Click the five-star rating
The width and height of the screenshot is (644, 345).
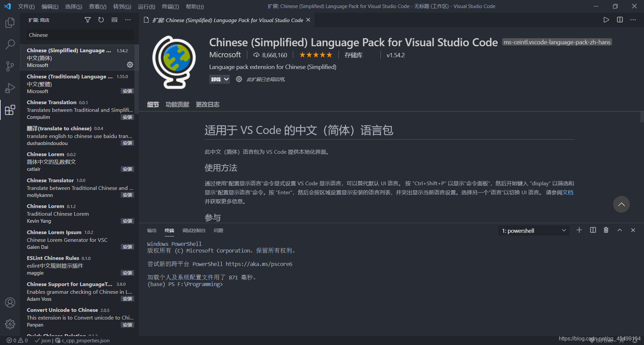tap(316, 55)
